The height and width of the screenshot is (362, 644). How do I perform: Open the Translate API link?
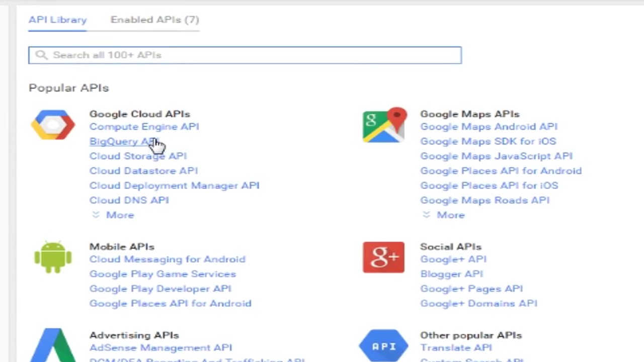click(456, 348)
